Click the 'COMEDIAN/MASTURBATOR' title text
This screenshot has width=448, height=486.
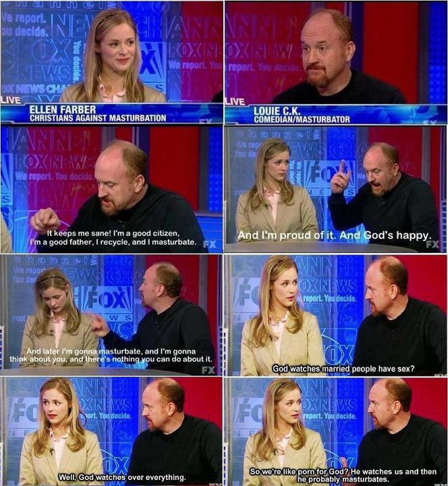(x=302, y=119)
